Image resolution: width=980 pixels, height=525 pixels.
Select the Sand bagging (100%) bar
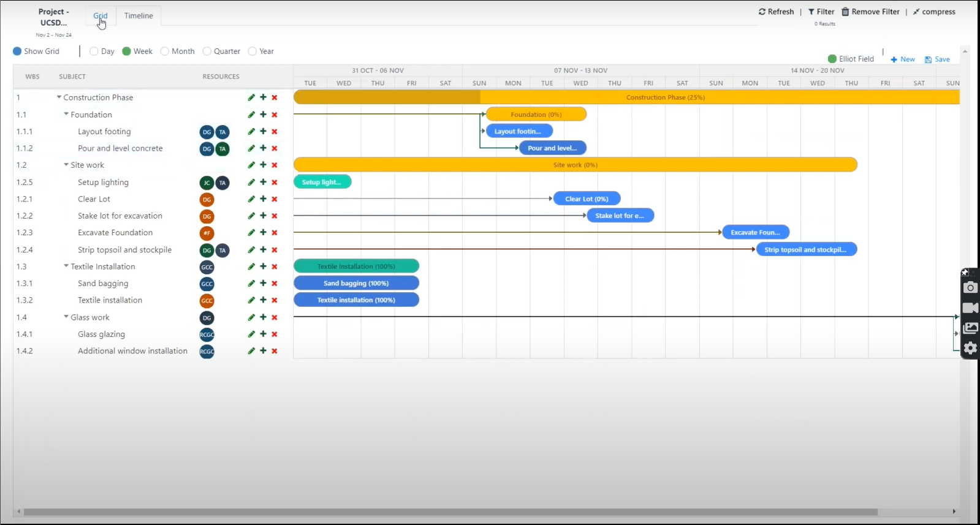pos(357,283)
